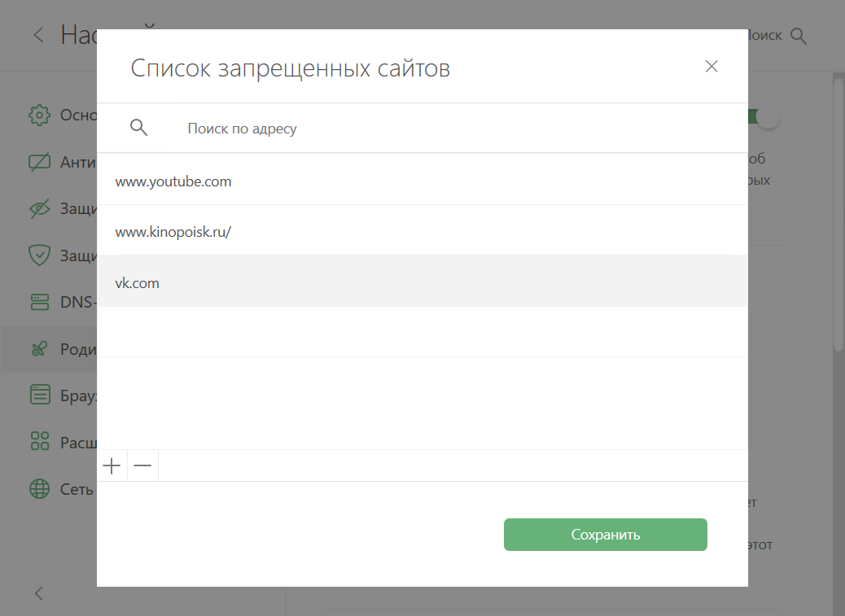Open DNS server sidebar icon
Image resolution: width=845 pixels, height=616 pixels.
39,302
